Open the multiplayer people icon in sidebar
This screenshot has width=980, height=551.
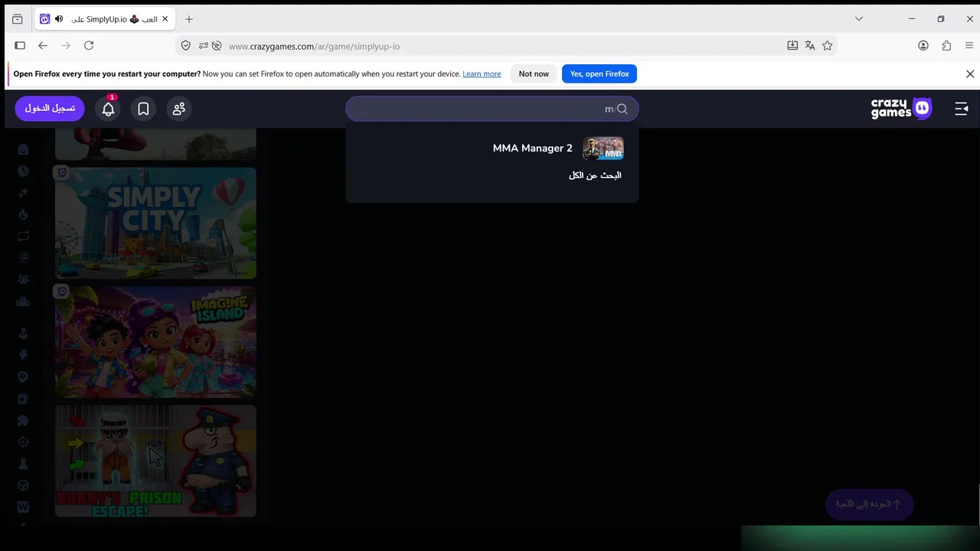23,280
